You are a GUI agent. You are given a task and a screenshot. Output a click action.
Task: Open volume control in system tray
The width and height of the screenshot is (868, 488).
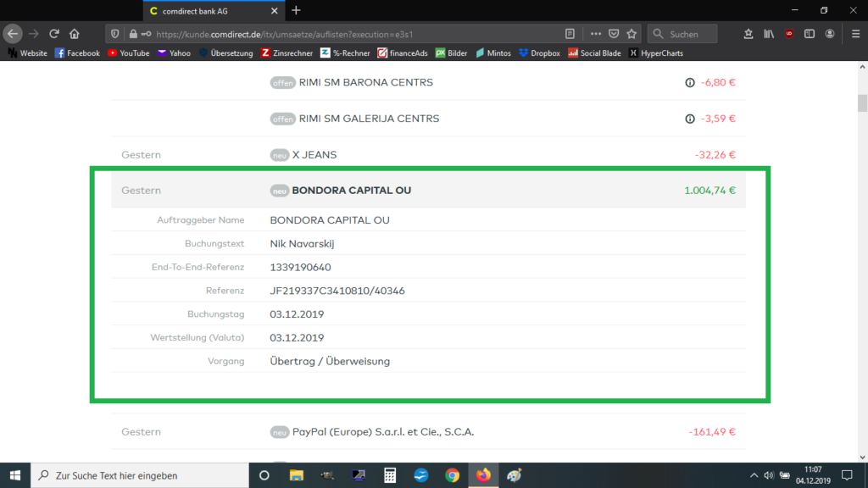click(x=768, y=475)
